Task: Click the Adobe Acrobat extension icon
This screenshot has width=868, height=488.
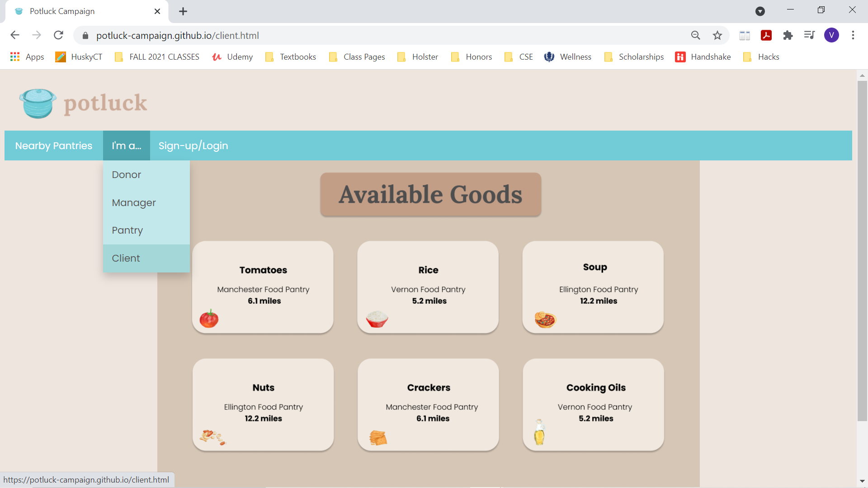Action: click(766, 35)
